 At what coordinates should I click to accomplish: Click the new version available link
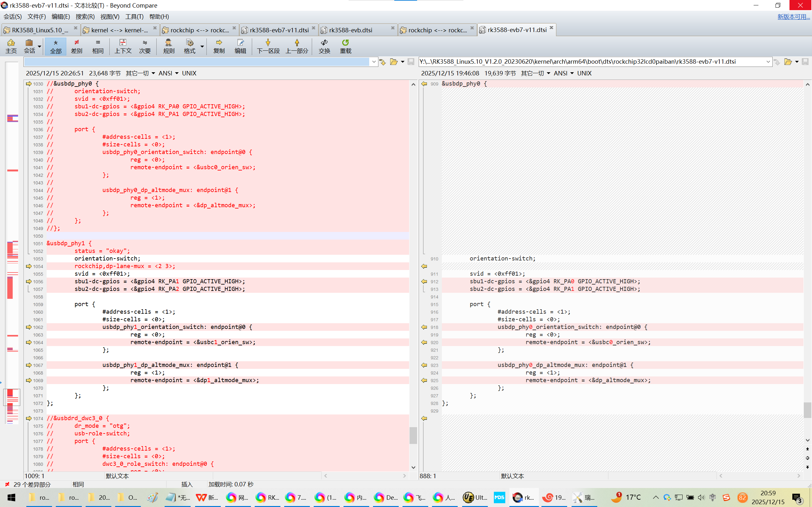click(793, 17)
